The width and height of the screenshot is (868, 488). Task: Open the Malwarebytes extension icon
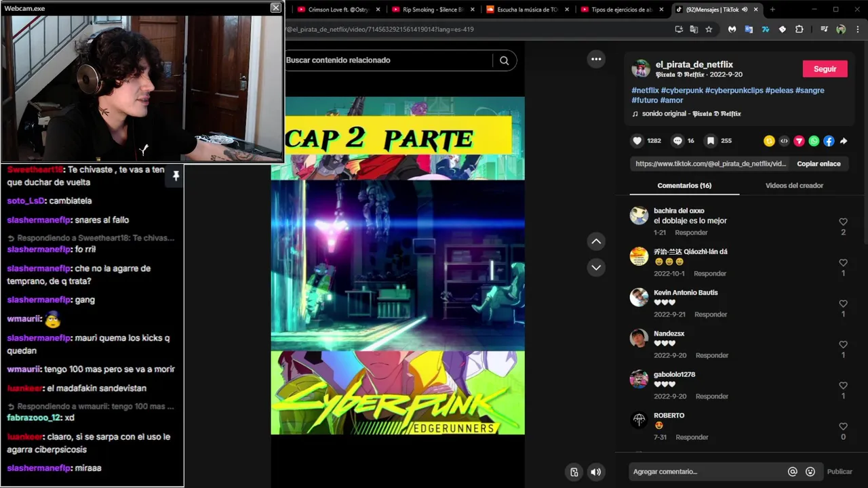[732, 29]
